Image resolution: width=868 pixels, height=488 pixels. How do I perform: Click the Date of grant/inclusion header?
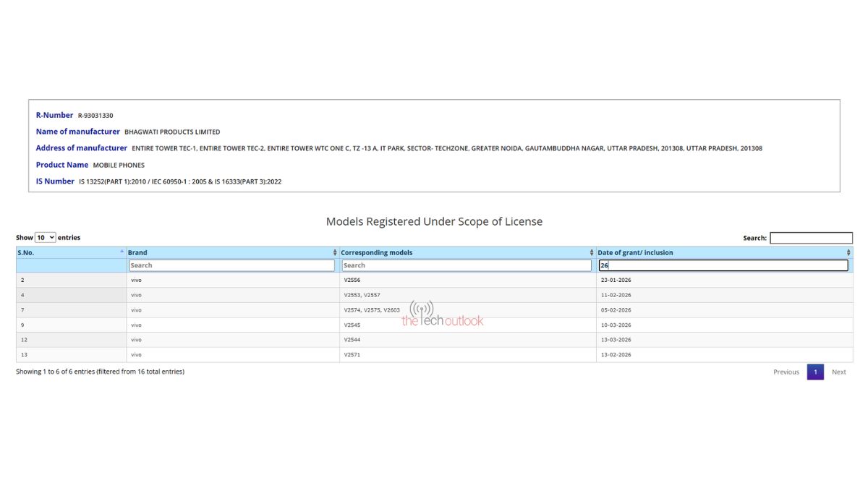635,252
